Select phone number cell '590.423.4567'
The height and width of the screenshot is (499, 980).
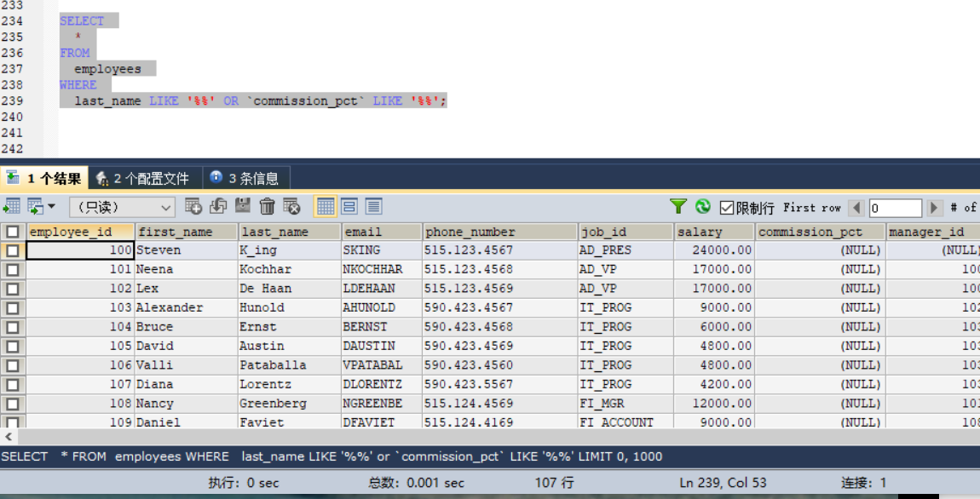click(x=499, y=308)
